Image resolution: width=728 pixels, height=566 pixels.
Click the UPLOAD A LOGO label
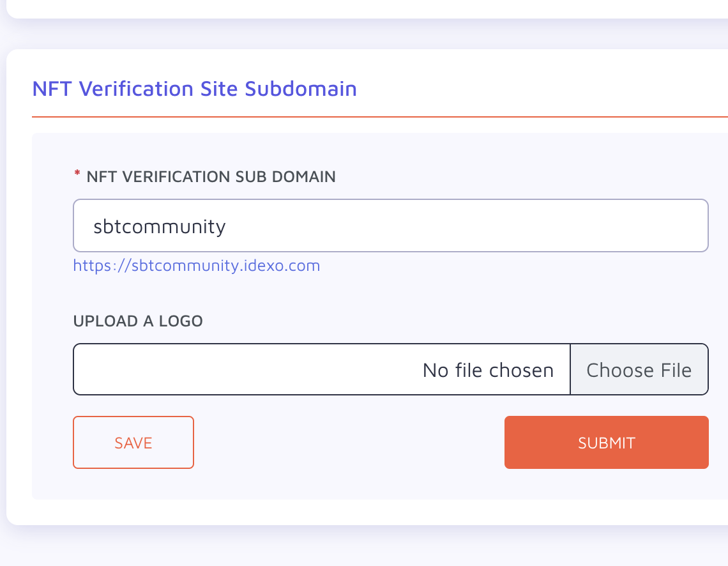click(138, 321)
